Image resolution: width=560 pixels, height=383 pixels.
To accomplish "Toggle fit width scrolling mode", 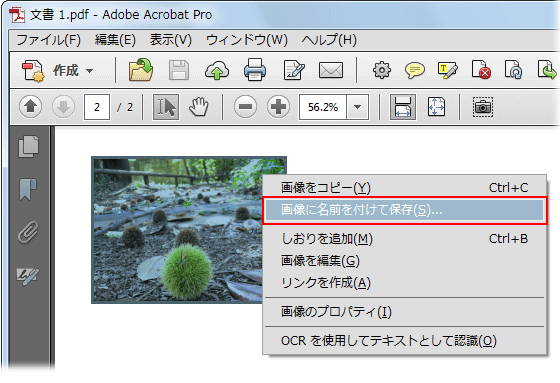I will (403, 107).
